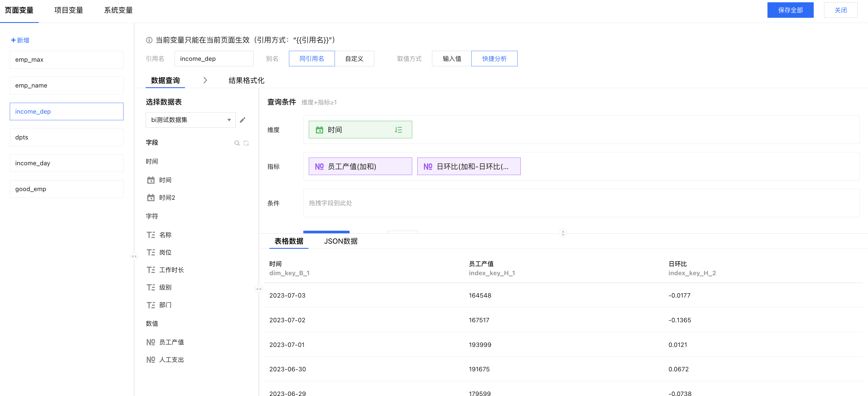Click the vertical resize handle above the data table
Screen dimensions: 868x396
(x=563, y=233)
